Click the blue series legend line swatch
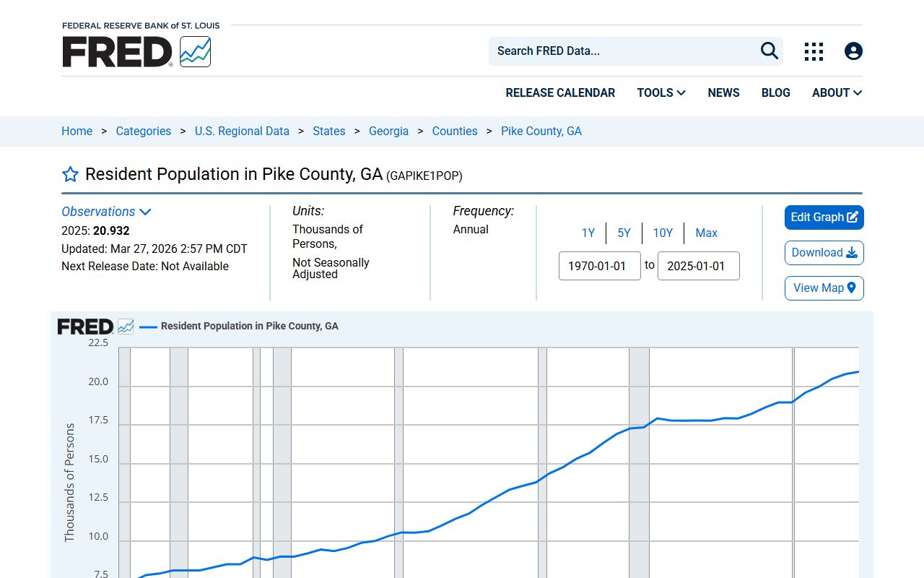Screen dimensions: 924x578 click(148, 327)
